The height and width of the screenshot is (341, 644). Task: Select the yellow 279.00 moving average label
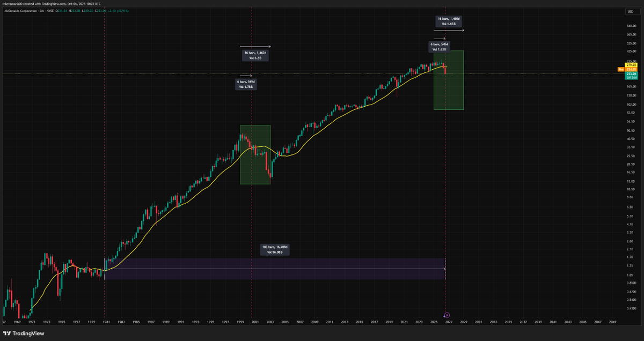coord(631,65)
